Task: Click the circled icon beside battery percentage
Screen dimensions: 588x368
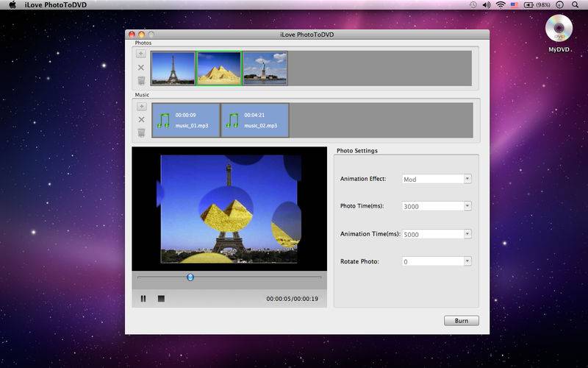Action: pos(559,5)
